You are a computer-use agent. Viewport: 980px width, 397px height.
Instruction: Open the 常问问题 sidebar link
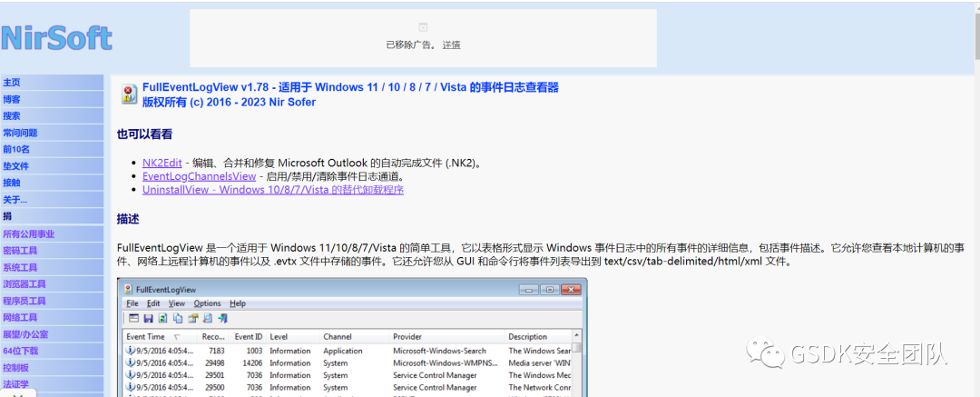[20, 133]
